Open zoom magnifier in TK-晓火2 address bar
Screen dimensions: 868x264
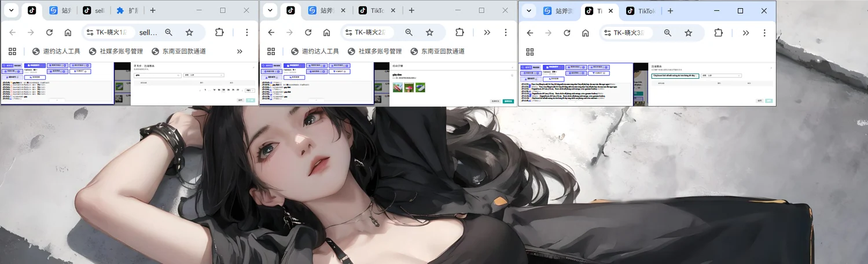pyautogui.click(x=409, y=32)
